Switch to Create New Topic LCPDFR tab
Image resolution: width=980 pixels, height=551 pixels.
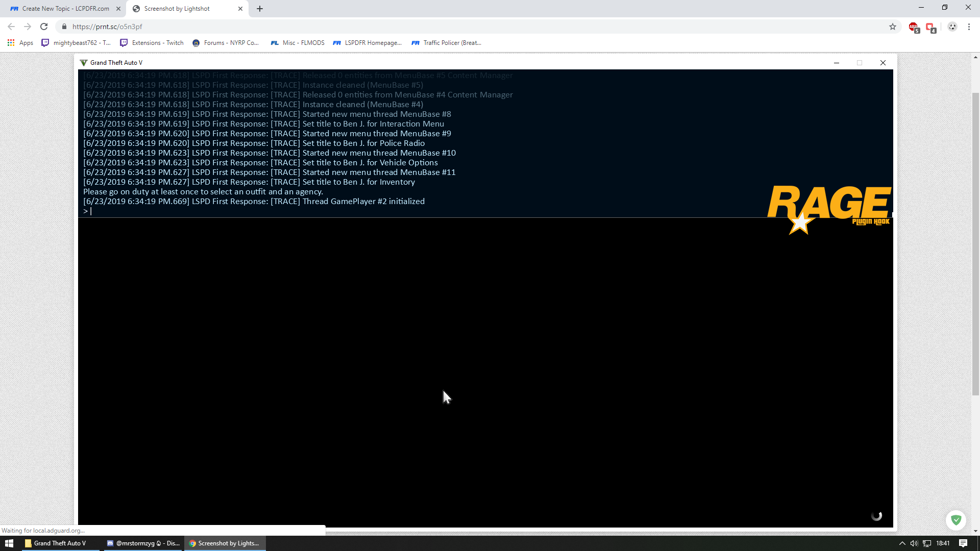click(x=65, y=9)
